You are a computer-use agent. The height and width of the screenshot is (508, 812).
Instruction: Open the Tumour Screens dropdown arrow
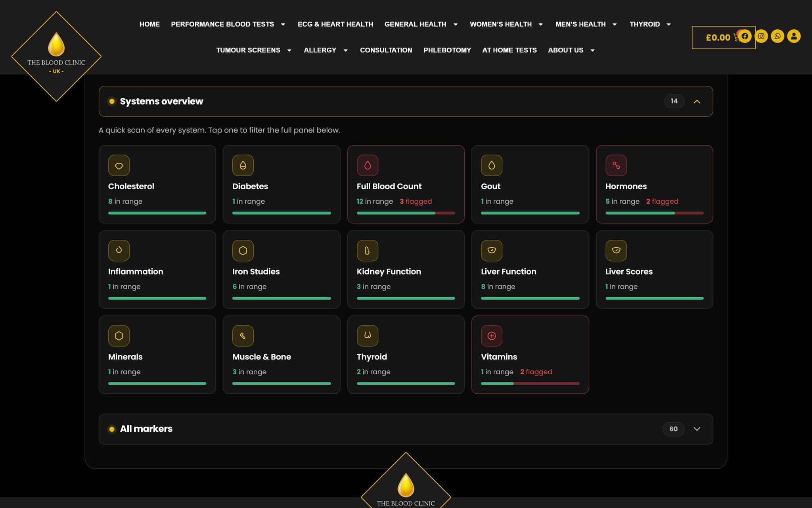point(289,50)
